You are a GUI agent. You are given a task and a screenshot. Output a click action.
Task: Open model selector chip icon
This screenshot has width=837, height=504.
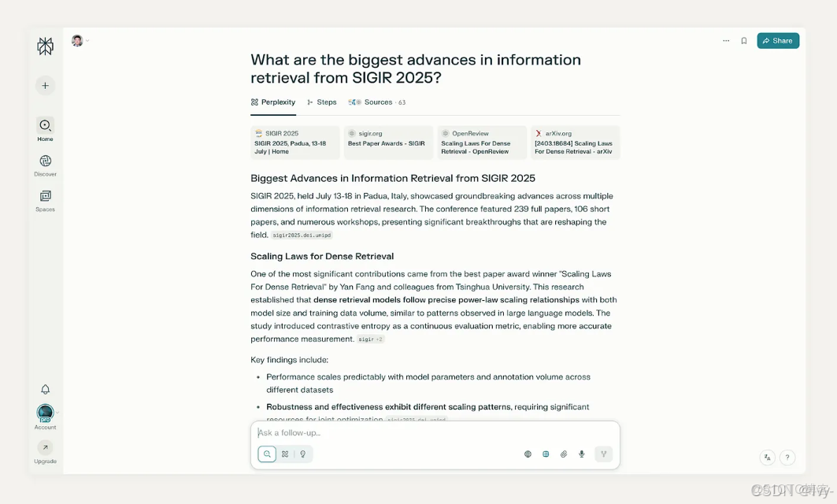546,454
